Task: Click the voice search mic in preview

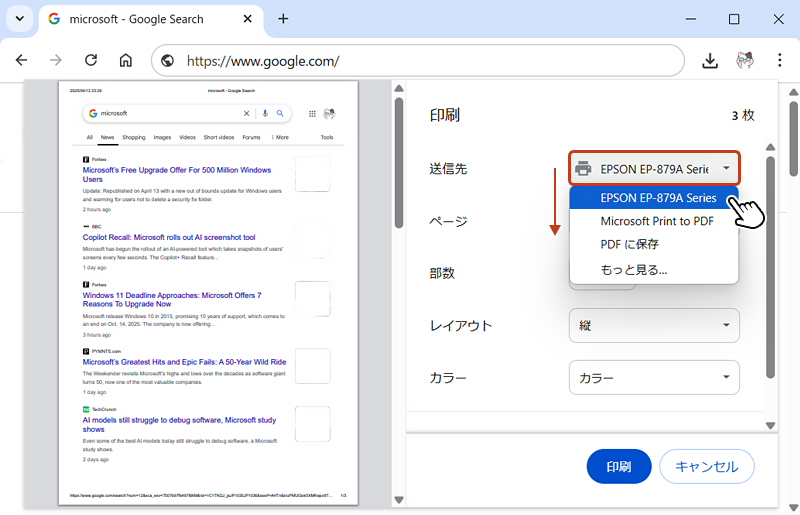Action: [265, 113]
